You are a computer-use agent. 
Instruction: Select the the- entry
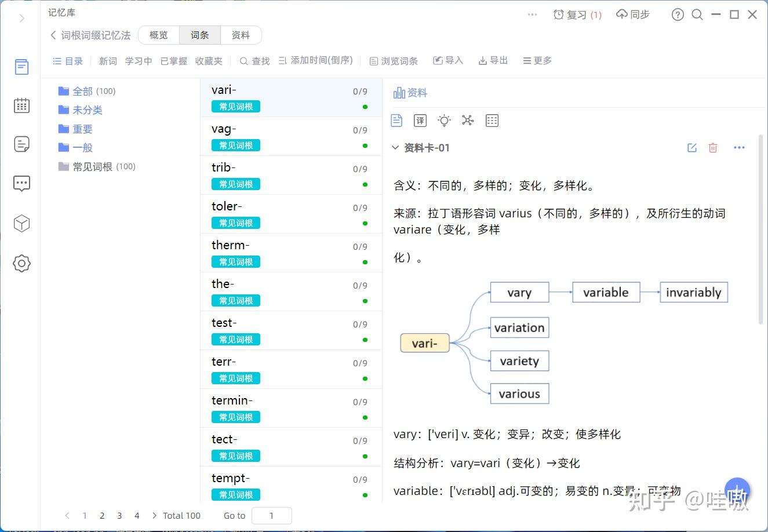[291, 291]
